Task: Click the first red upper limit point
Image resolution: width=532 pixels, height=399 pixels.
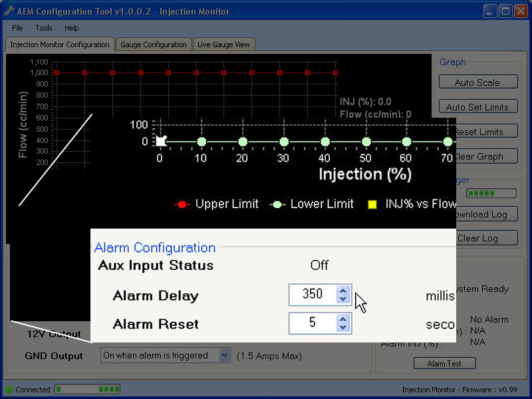Action: (x=57, y=73)
